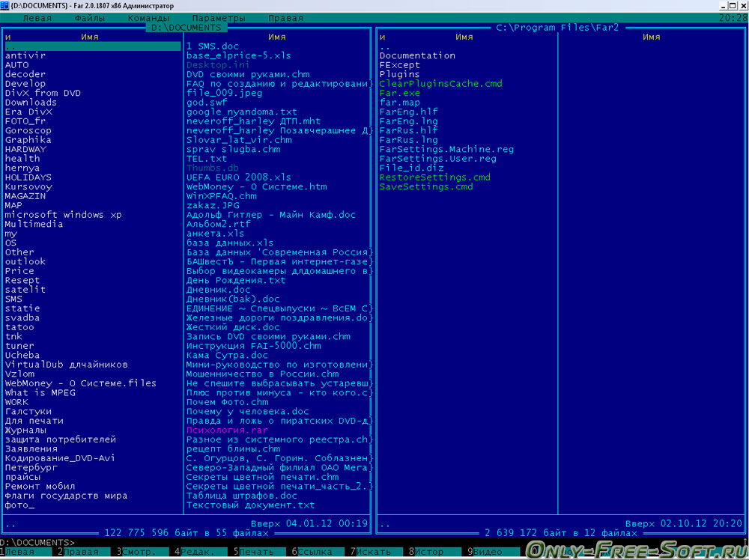Open the Параметры menu

(219, 18)
